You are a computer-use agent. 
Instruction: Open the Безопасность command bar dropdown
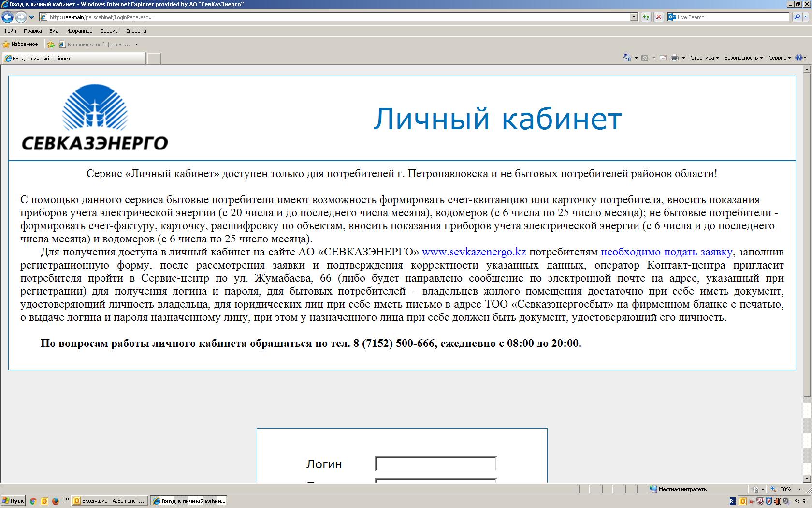pos(743,58)
